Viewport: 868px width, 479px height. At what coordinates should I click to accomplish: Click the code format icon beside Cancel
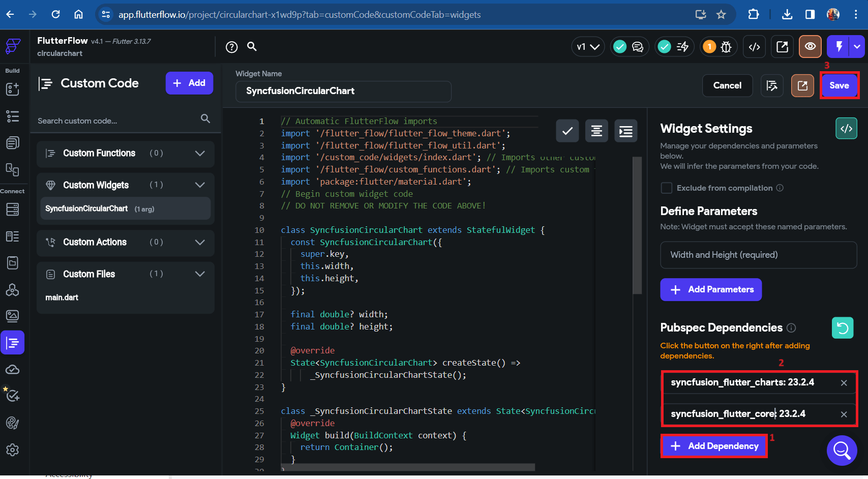[x=772, y=85]
